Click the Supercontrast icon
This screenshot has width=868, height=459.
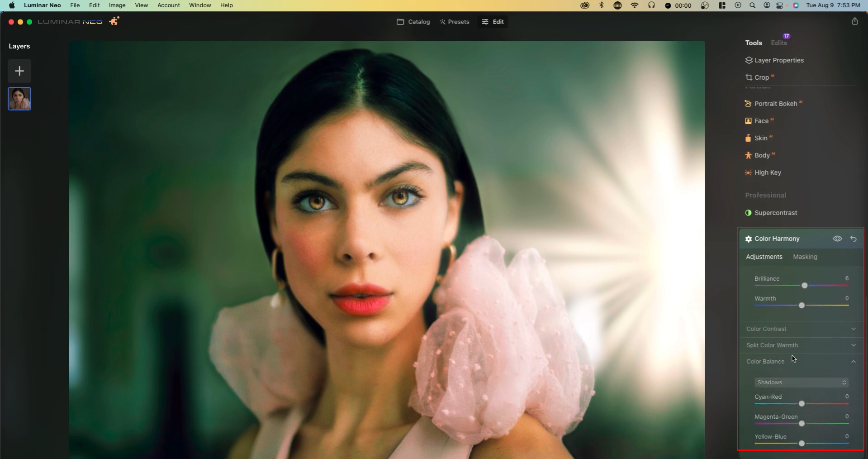pyautogui.click(x=748, y=213)
